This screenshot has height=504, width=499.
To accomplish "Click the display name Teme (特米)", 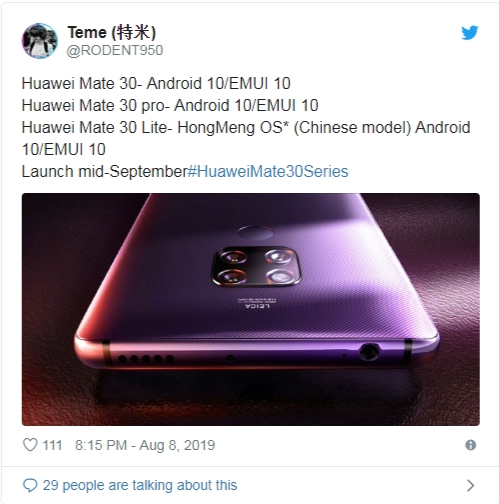I will (x=112, y=32).
